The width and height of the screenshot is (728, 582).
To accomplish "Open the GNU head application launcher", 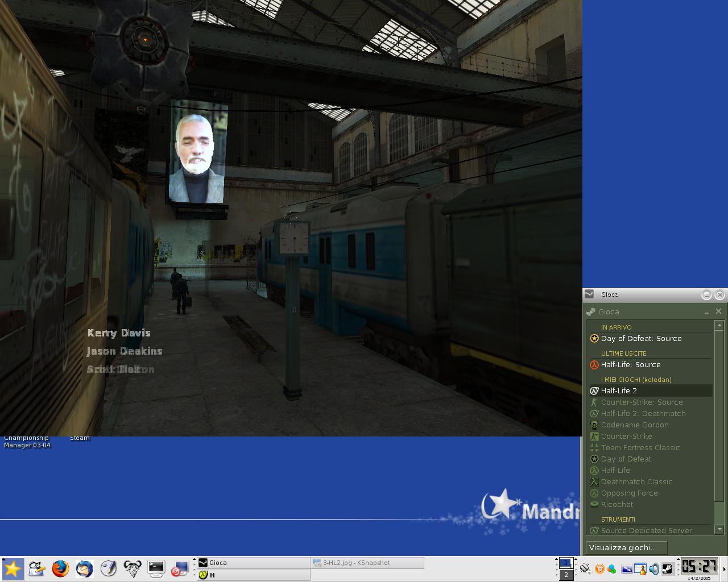I will coord(132,568).
